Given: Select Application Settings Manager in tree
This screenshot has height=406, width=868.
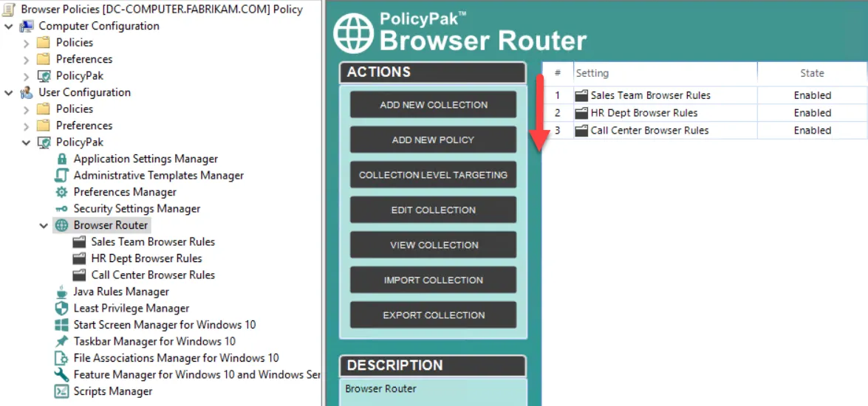Looking at the screenshot, I should click(x=146, y=159).
